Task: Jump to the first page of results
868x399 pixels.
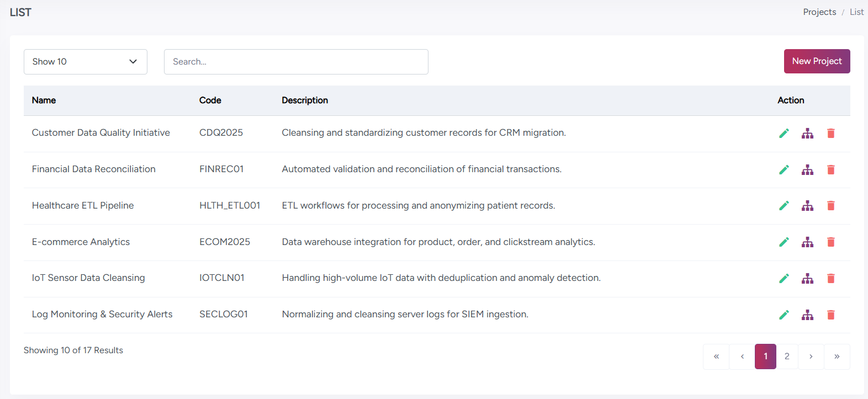Action: tap(716, 357)
